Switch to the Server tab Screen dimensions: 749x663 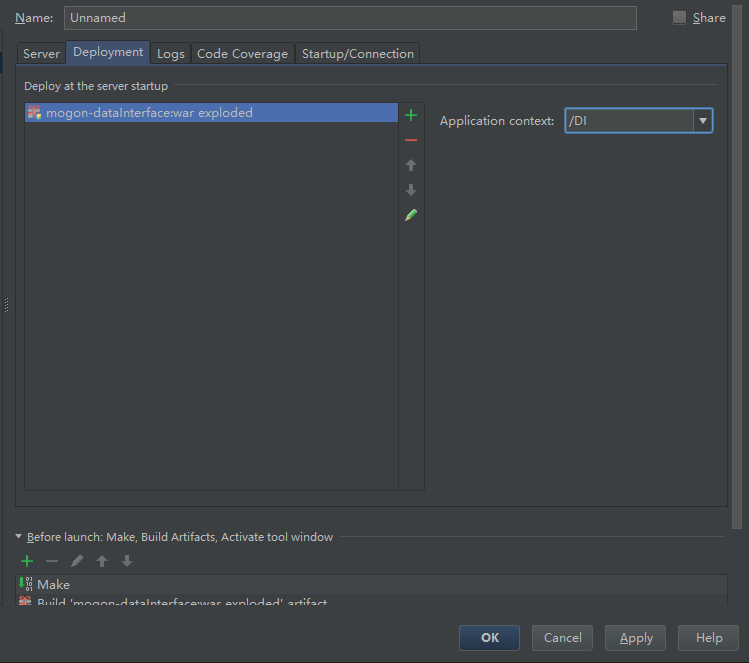[42, 54]
